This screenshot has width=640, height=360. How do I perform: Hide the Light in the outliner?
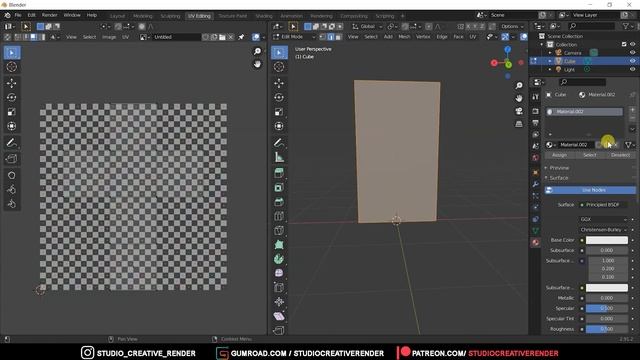click(x=632, y=69)
